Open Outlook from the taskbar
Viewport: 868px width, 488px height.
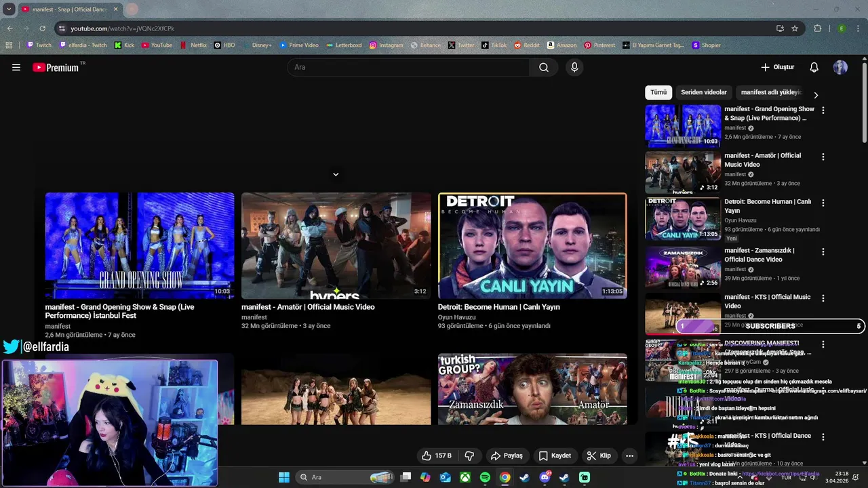pyautogui.click(x=446, y=477)
